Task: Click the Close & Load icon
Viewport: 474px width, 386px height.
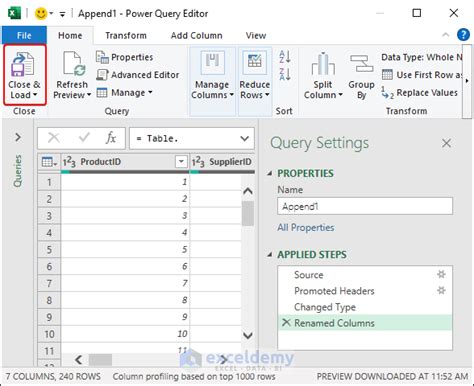Action: (x=23, y=64)
